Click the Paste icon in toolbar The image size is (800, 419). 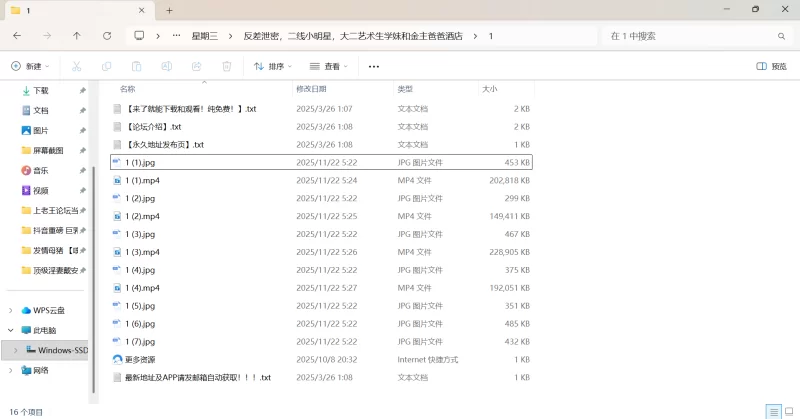pyautogui.click(x=137, y=67)
